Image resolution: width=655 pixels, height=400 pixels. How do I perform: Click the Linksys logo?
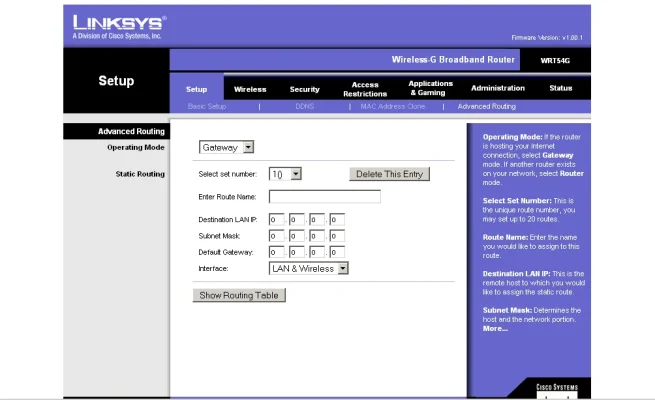click(x=118, y=26)
